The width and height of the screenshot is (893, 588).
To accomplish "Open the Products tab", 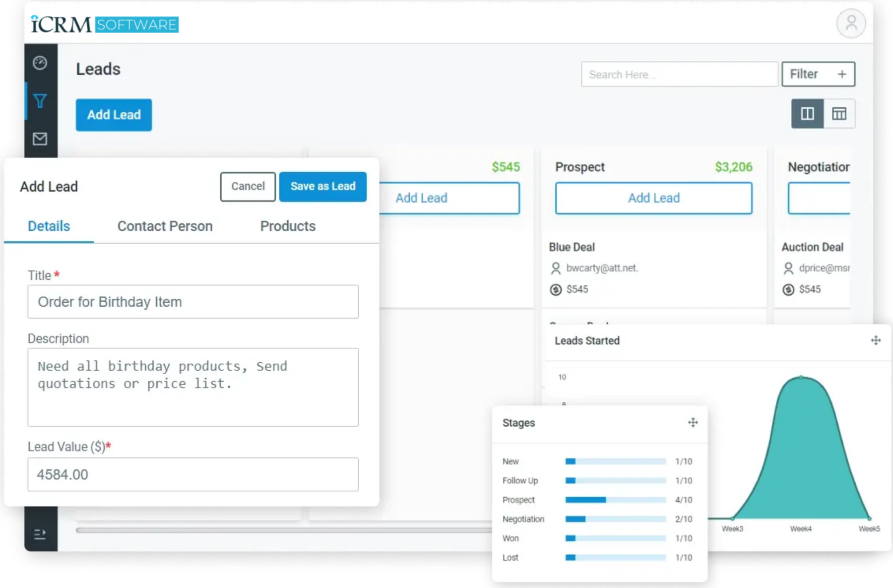I will click(x=287, y=226).
